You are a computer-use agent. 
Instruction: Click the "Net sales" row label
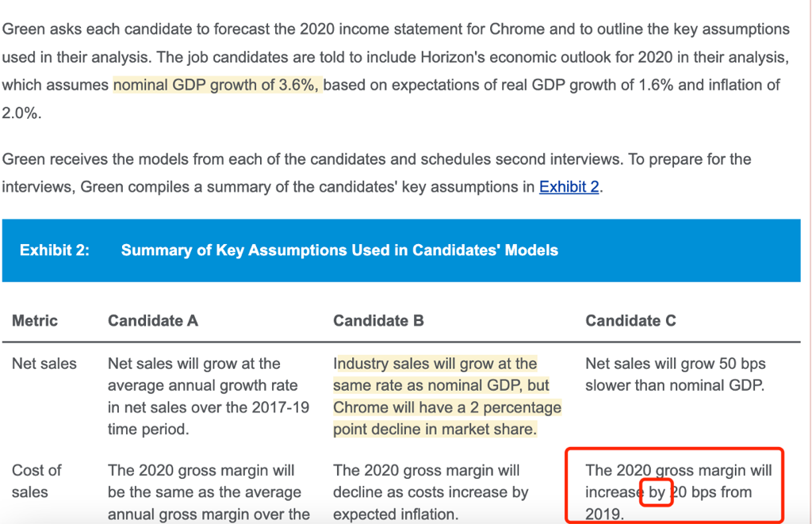point(44,364)
